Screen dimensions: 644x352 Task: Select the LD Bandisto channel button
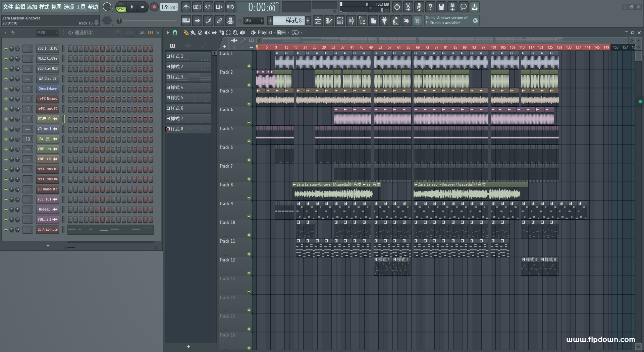click(47, 189)
